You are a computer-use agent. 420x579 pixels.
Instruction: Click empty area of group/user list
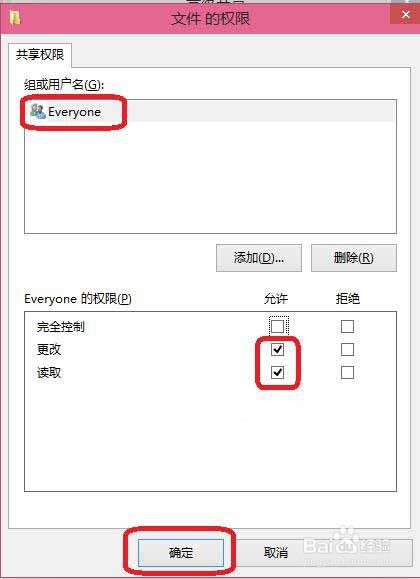point(210,177)
